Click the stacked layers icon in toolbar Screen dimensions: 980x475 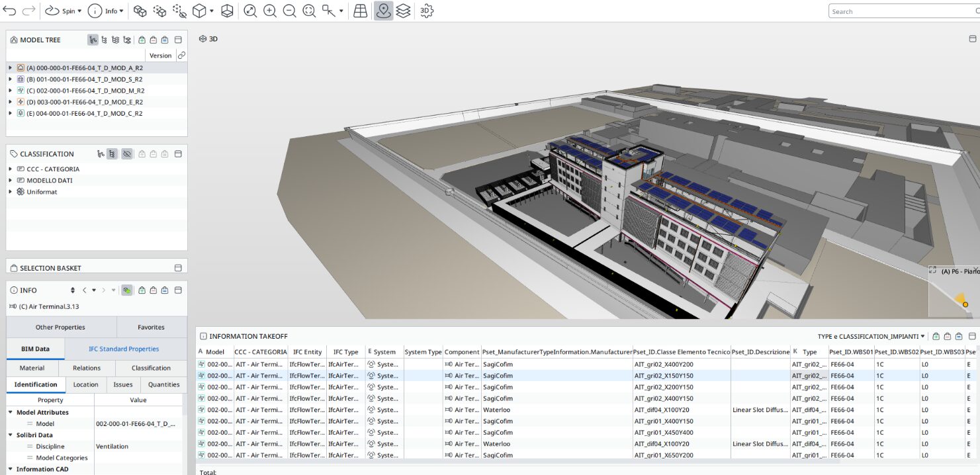(403, 11)
